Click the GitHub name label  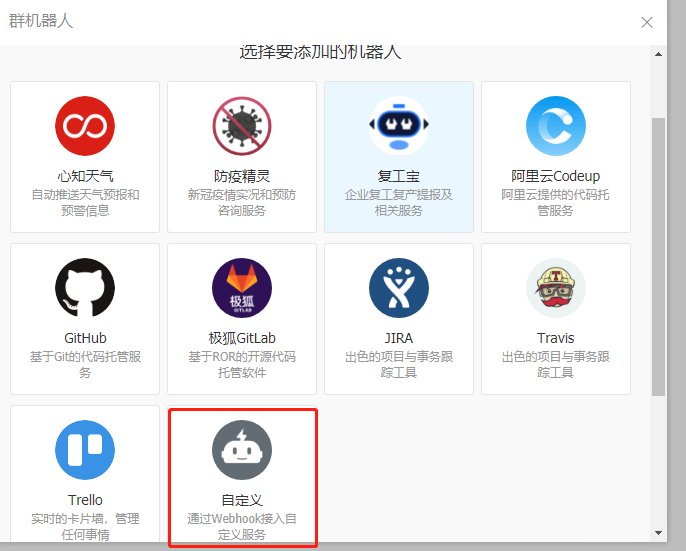click(x=85, y=338)
